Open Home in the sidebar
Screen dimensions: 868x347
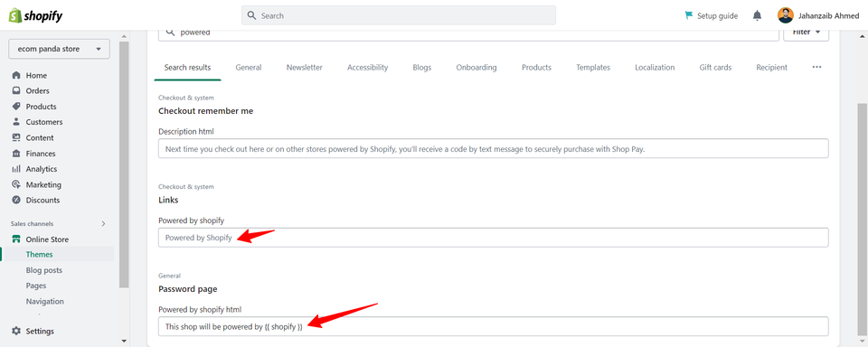point(36,75)
